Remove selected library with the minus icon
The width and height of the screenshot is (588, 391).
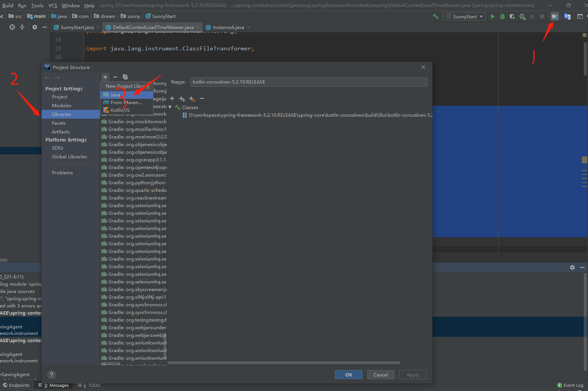coord(115,77)
